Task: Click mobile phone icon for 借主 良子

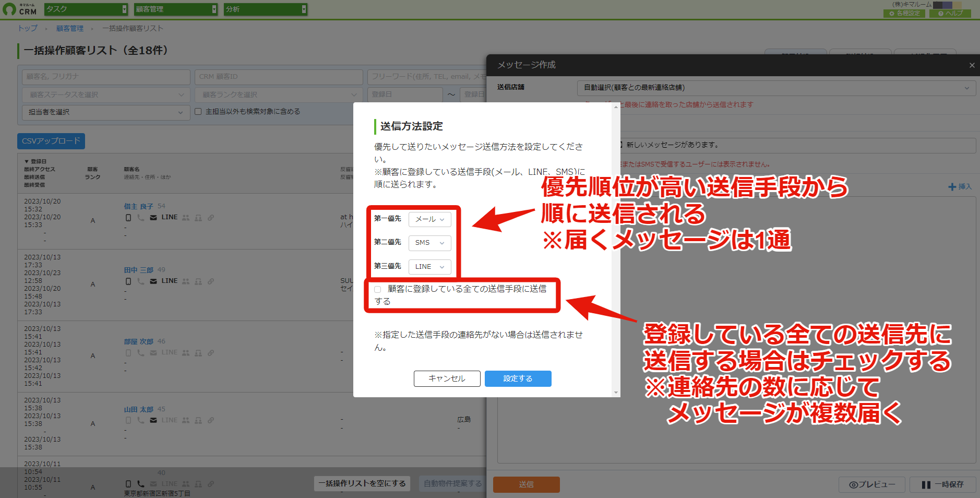Action: tap(128, 218)
